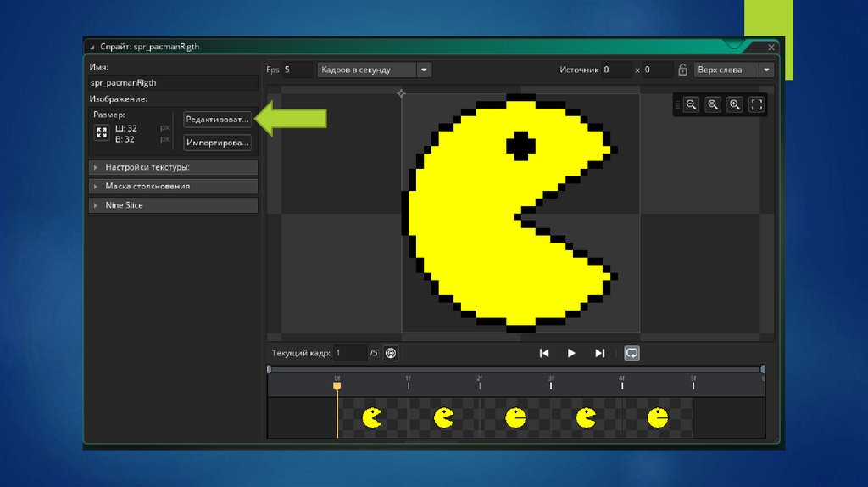Jump to the last frame
Viewport: 868px width, 487px height.
[x=599, y=353]
